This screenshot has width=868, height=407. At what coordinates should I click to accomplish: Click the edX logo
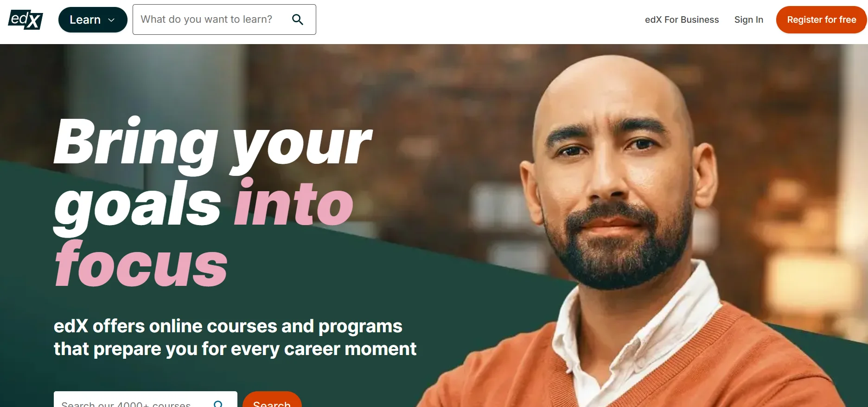(x=26, y=19)
